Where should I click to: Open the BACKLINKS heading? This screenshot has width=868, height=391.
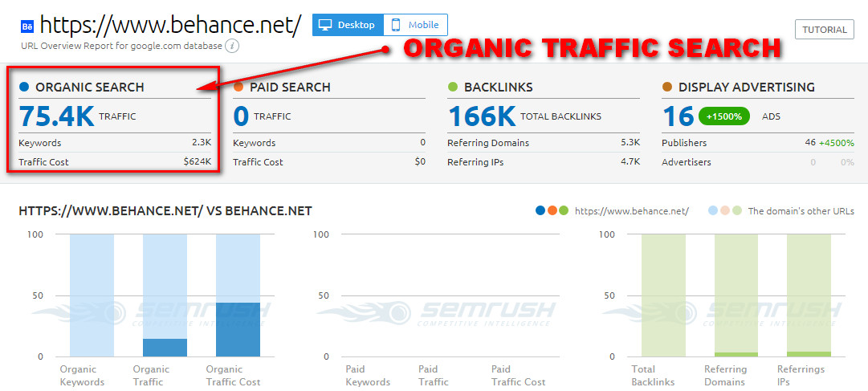(498, 87)
